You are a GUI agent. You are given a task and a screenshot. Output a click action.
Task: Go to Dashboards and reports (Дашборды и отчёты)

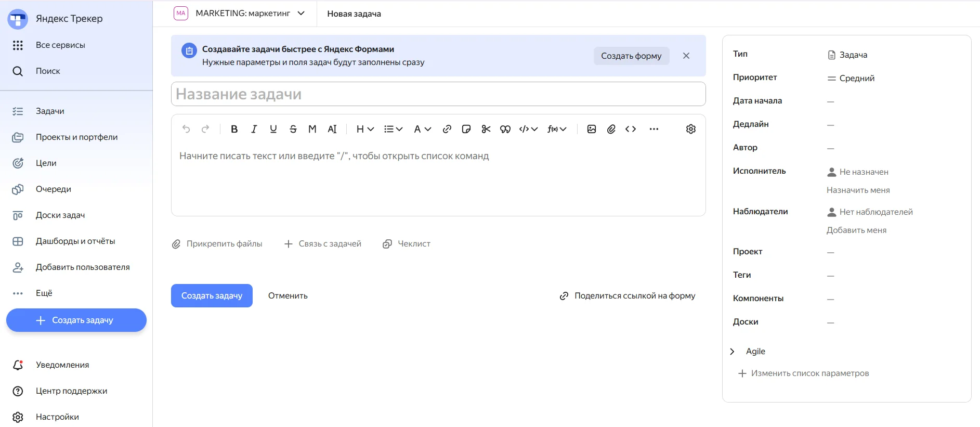75,241
